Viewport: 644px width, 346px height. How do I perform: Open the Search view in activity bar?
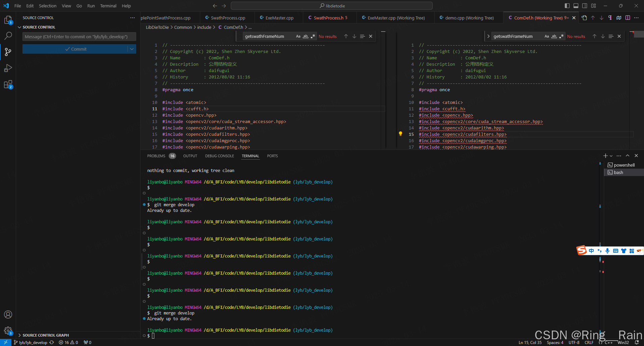[8, 36]
